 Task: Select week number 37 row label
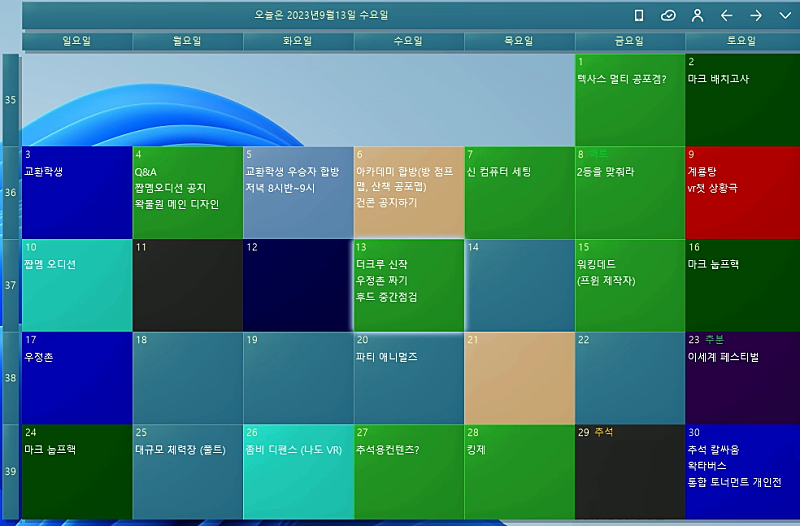(x=11, y=286)
